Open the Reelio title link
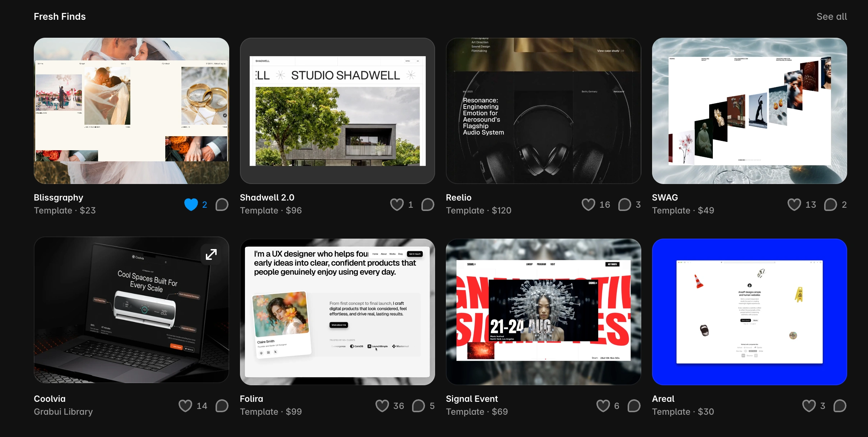The height and width of the screenshot is (437, 868). pos(458,198)
